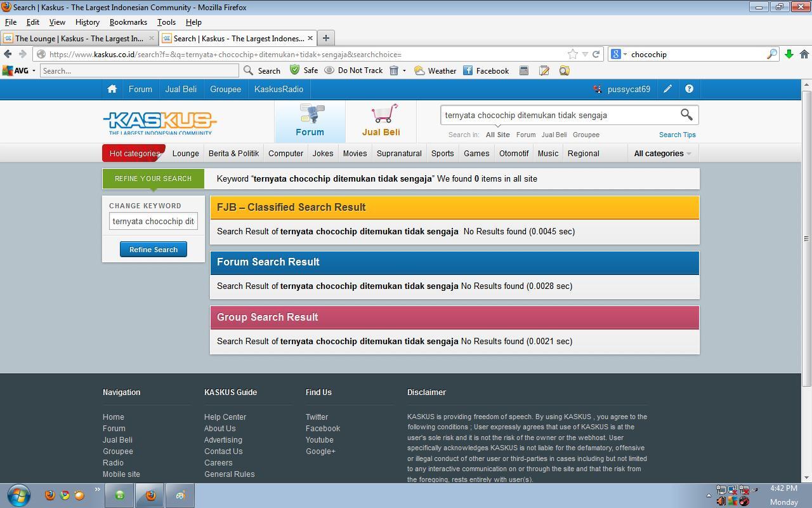Open the help question mark icon
This screenshot has height=508, width=812.
(689, 89)
